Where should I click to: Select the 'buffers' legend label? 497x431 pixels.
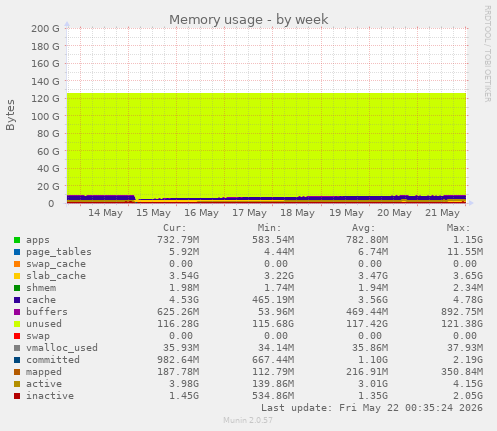coord(47,312)
